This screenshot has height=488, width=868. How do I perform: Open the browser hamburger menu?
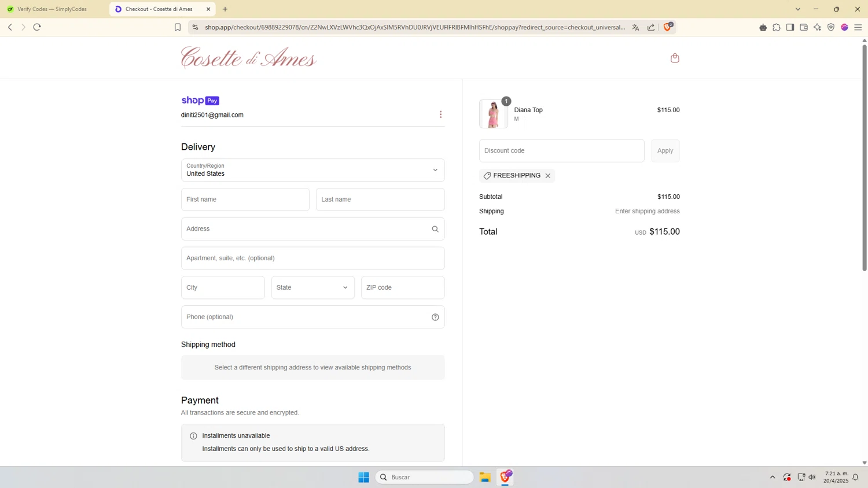[858, 27]
